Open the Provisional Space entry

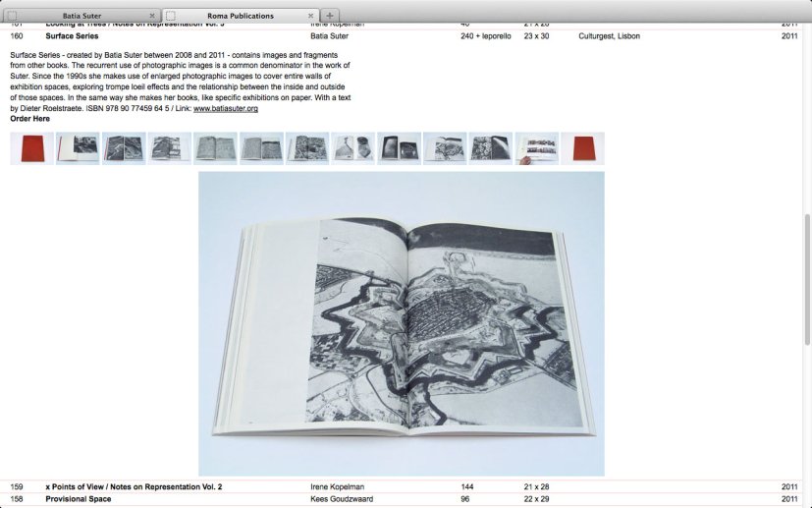pos(79,499)
